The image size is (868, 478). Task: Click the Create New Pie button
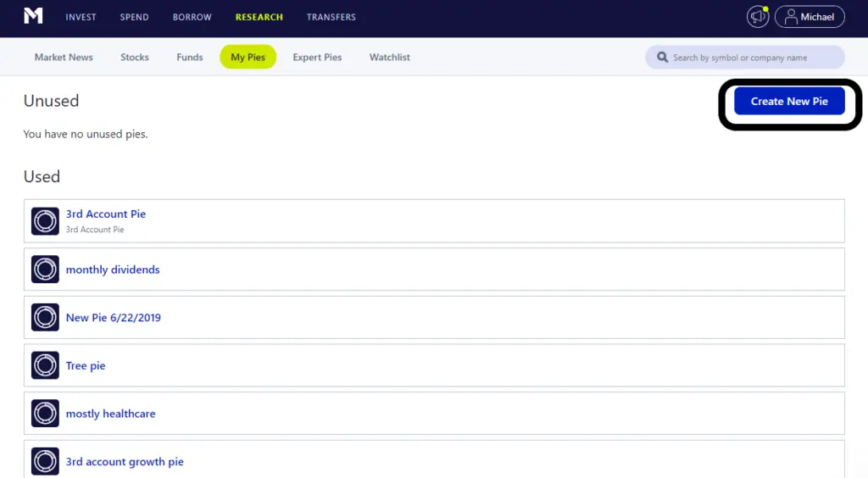(789, 101)
